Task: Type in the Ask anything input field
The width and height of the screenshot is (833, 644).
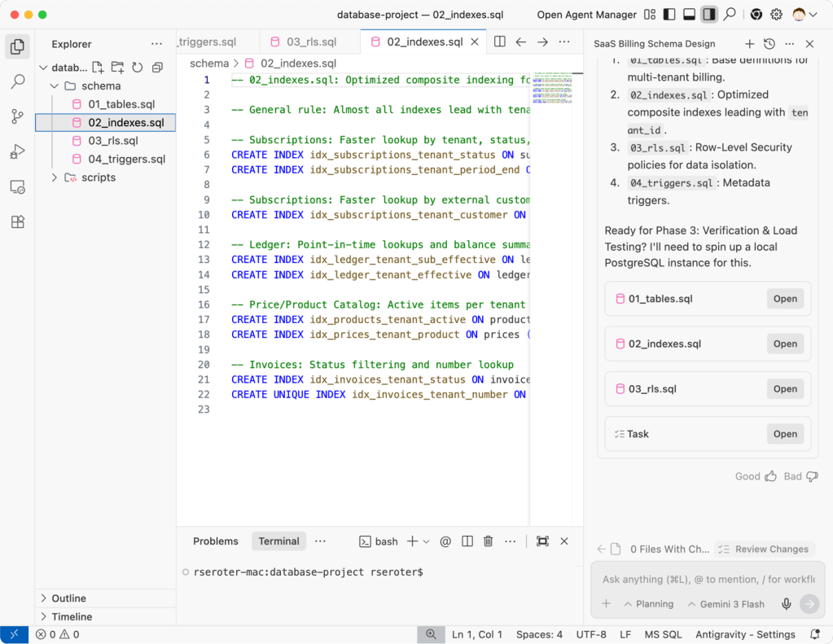Action: coord(707,580)
